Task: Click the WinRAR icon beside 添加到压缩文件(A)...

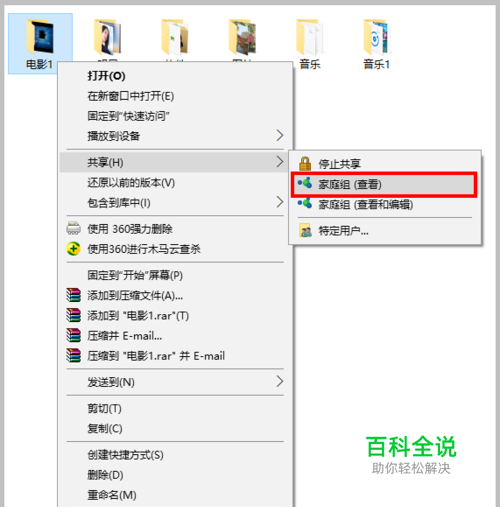Action: pos(73,295)
